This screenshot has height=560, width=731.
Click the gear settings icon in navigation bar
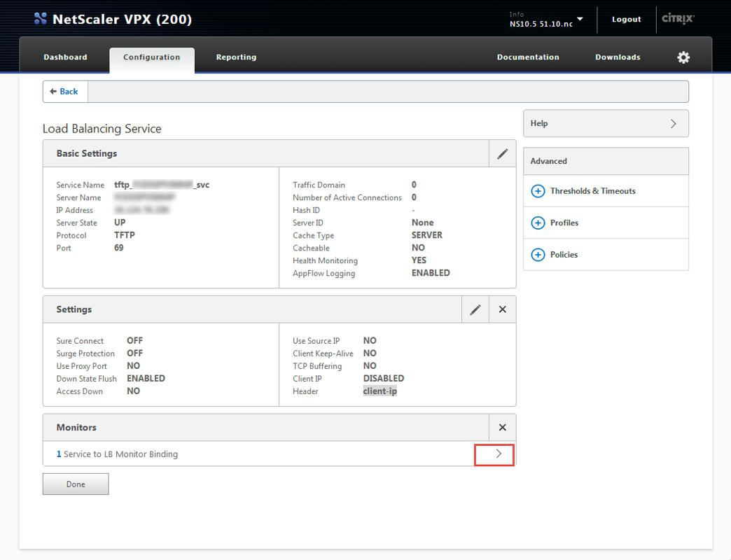coord(683,57)
